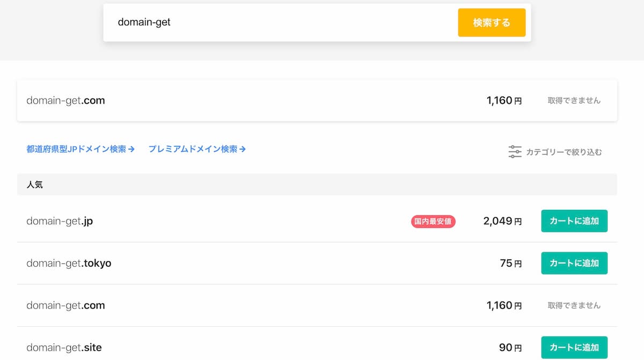Click the category filter sliders icon
The width and height of the screenshot is (644, 360).
coord(515,152)
